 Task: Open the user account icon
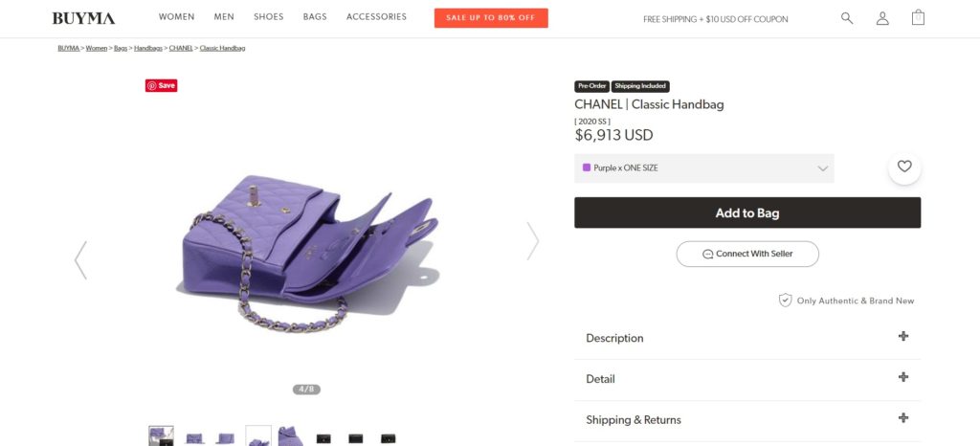tap(882, 18)
